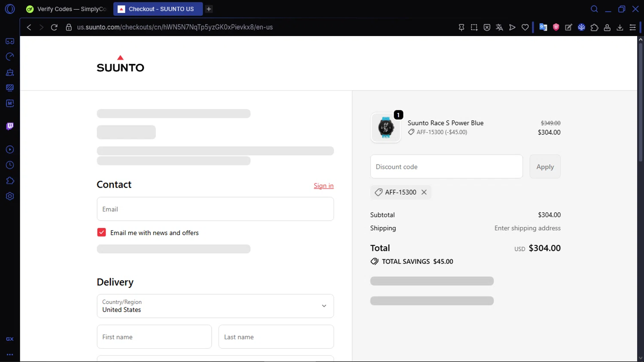644x362 pixels.
Task: Take a snapshot with the dashed-square icon
Action: (474, 27)
